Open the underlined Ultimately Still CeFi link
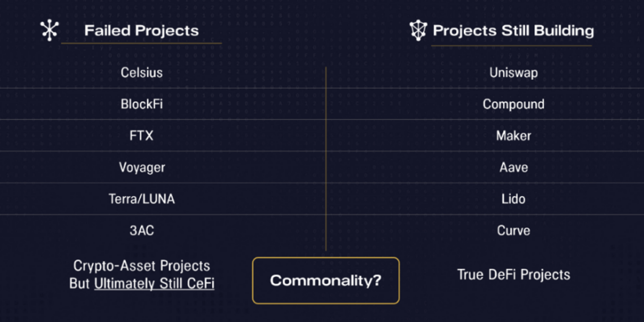 point(154,284)
